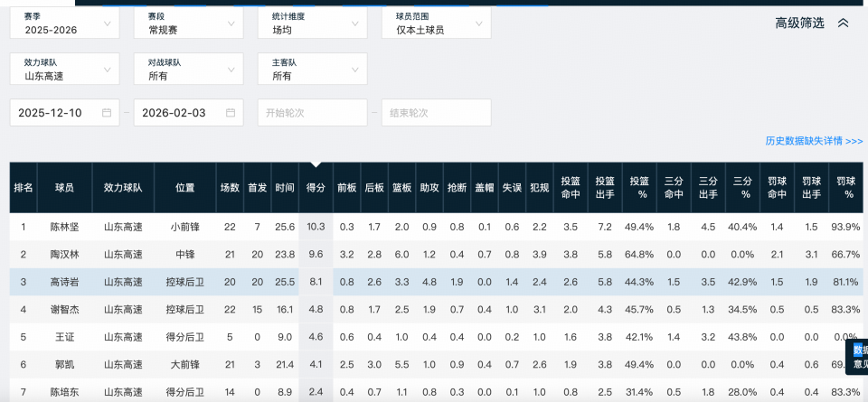
Task: Click the 开始轮次 input field
Action: tap(313, 113)
